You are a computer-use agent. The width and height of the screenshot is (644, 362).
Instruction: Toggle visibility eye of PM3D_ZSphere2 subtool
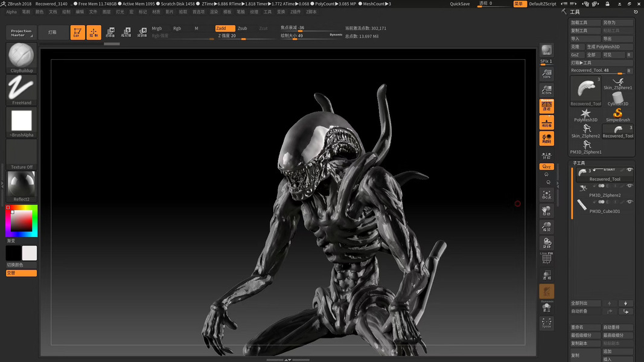[x=630, y=185]
